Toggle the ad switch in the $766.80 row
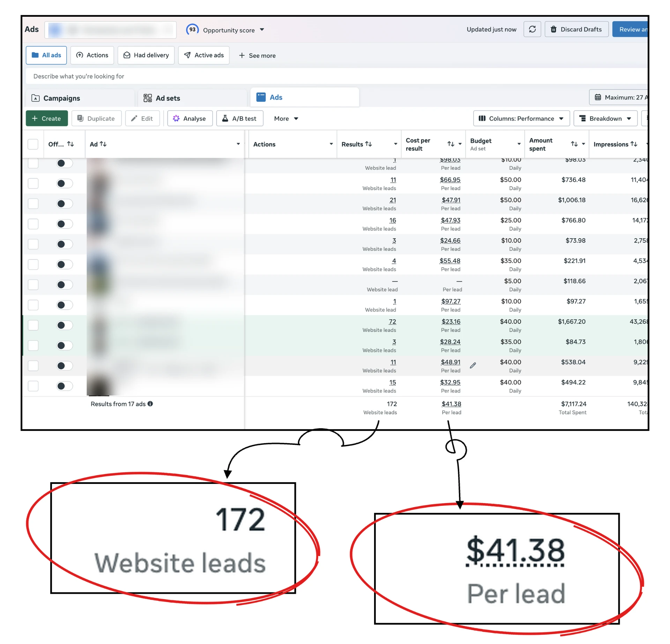 [65, 224]
